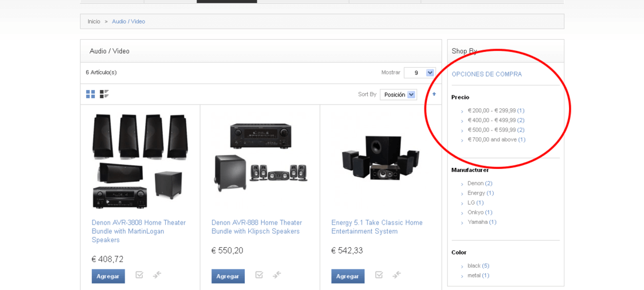Viewport: 644px width, 290px height.
Task: Switch to list view icon
Action: (x=104, y=94)
